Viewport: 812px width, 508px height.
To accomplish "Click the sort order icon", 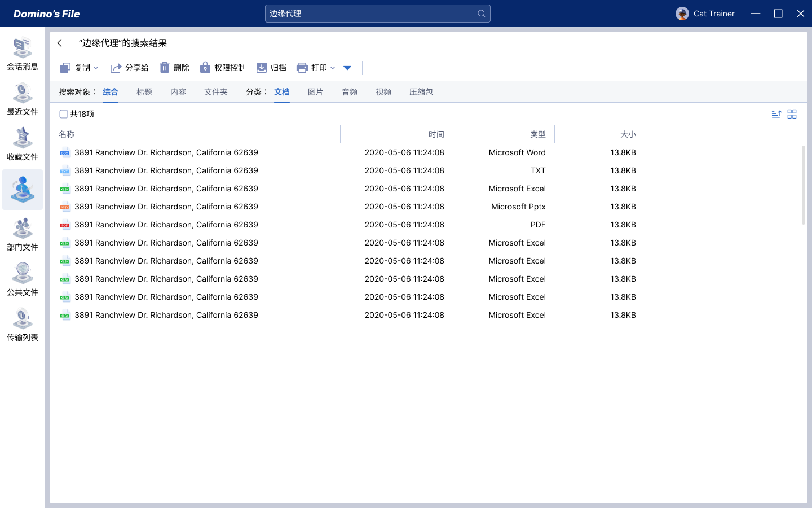I will [776, 114].
